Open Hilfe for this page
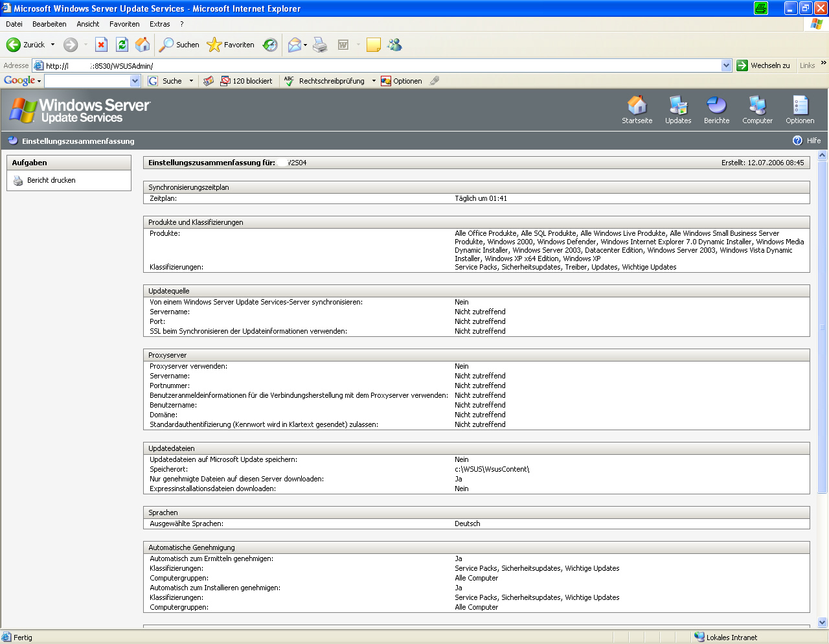The height and width of the screenshot is (644, 829). pyautogui.click(x=807, y=141)
